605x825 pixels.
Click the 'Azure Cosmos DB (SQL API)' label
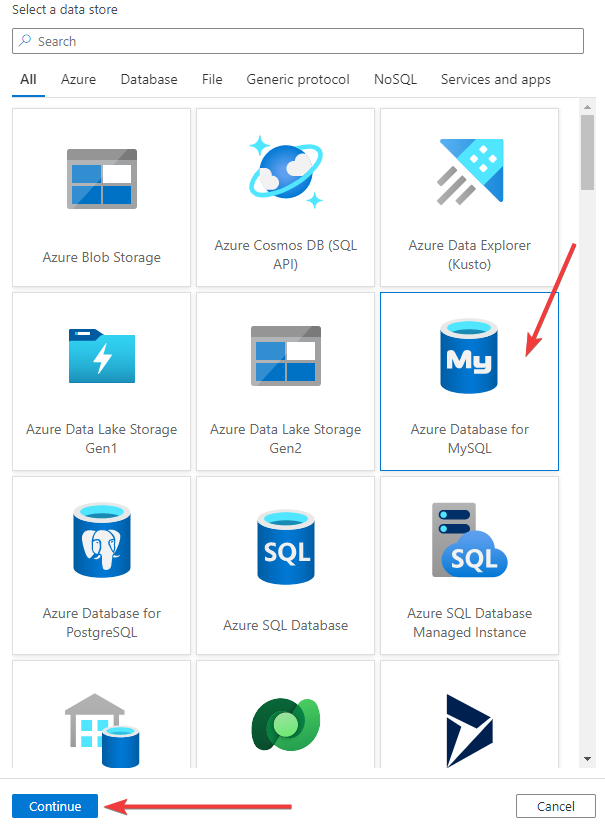coord(286,255)
